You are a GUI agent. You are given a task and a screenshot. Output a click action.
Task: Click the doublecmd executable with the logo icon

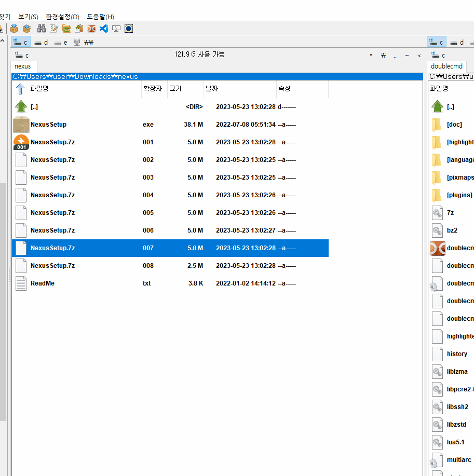(438, 248)
